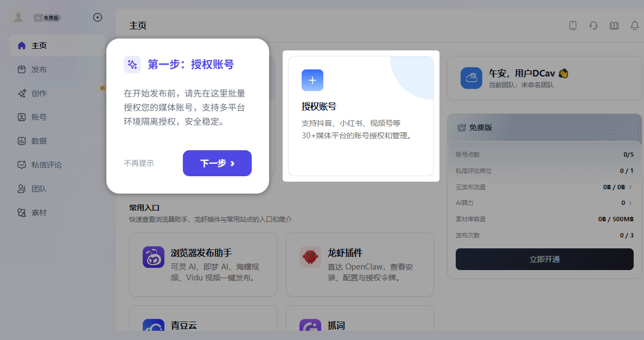The image size is (644, 340).
Task: Click the user avatar icon
Action: pyautogui.click(x=18, y=17)
